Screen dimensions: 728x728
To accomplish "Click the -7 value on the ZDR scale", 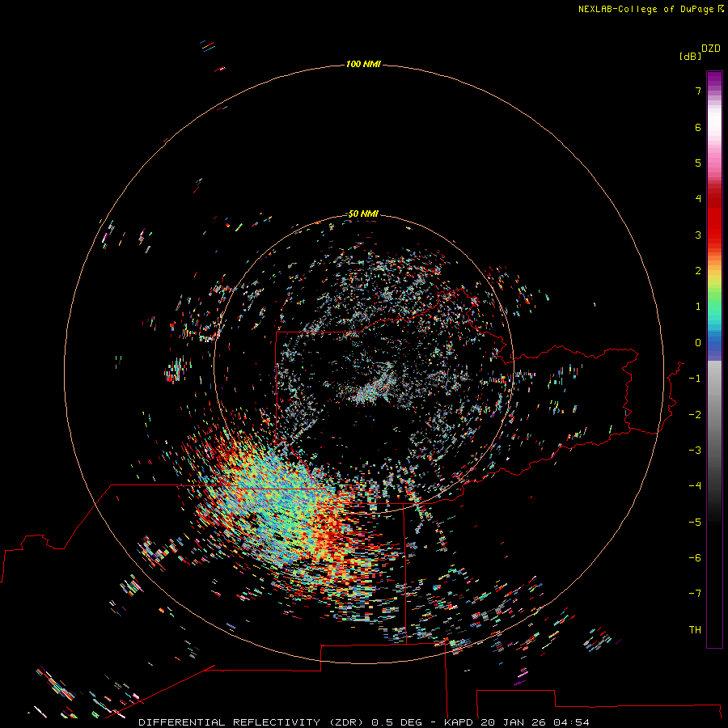I will tap(695, 594).
